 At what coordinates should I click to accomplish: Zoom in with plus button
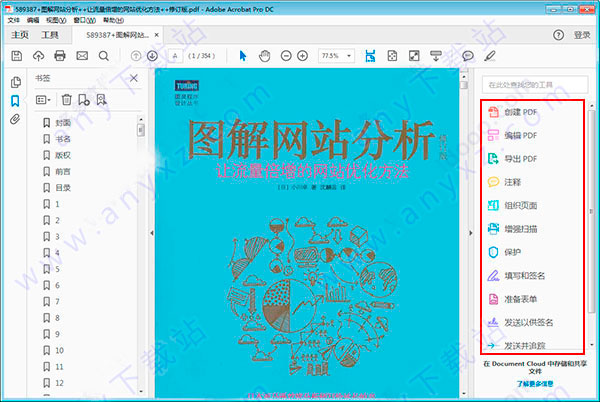click(302, 56)
